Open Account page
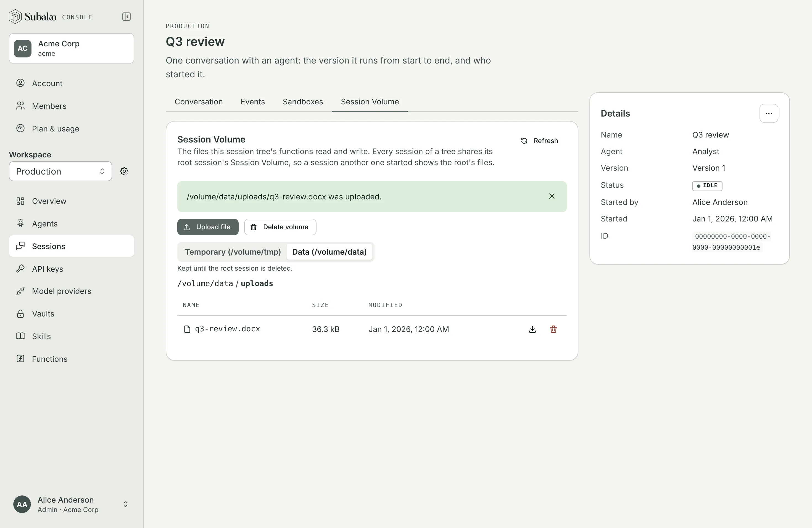812x528 pixels. tap(71, 83)
